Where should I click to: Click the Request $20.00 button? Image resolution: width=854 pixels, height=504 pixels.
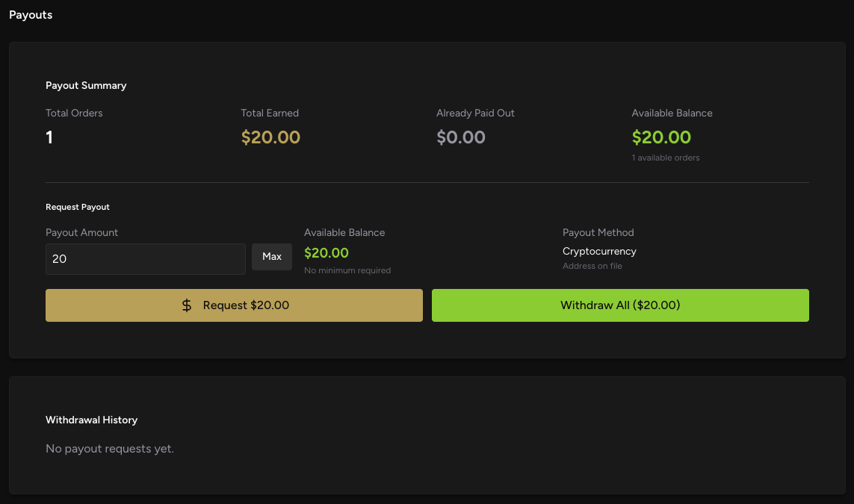(234, 305)
